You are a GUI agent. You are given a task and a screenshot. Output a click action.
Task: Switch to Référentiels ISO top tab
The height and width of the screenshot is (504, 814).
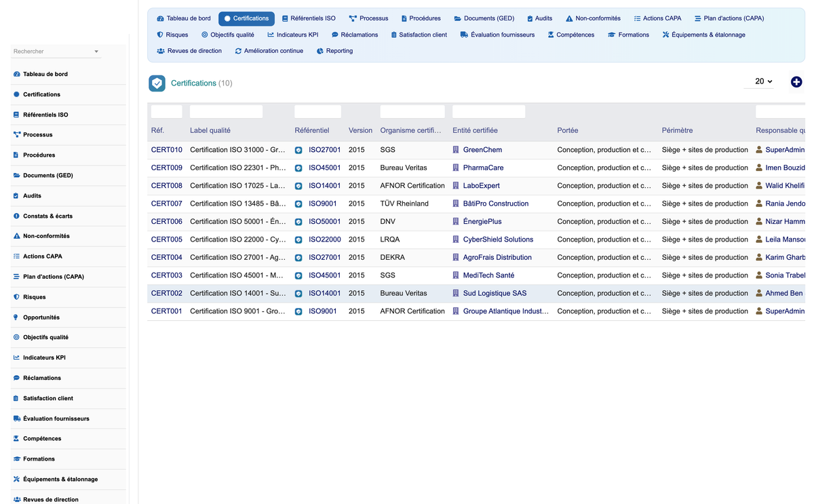309,18
